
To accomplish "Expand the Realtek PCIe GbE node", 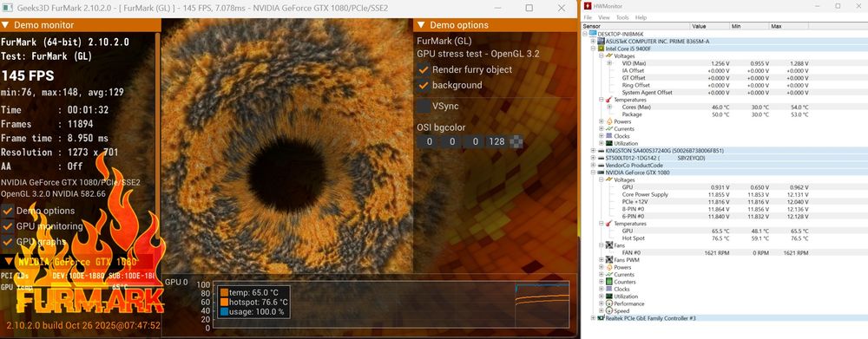I will pyautogui.click(x=594, y=318).
